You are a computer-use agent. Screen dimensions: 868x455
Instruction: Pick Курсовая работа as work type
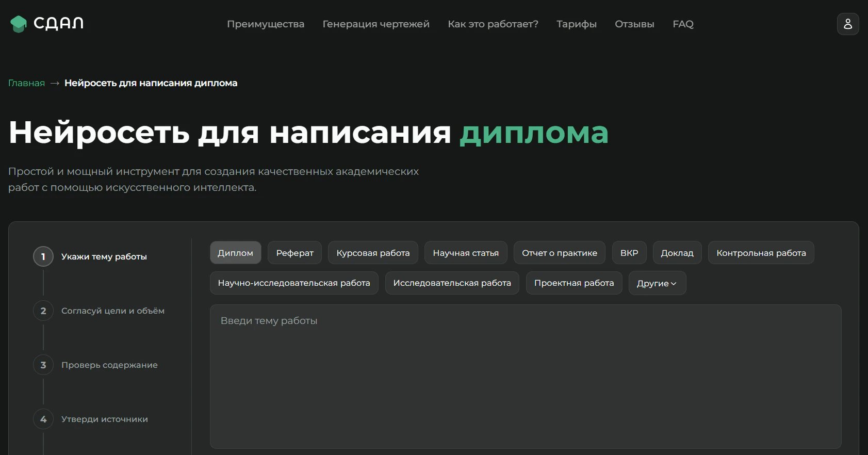tap(373, 253)
